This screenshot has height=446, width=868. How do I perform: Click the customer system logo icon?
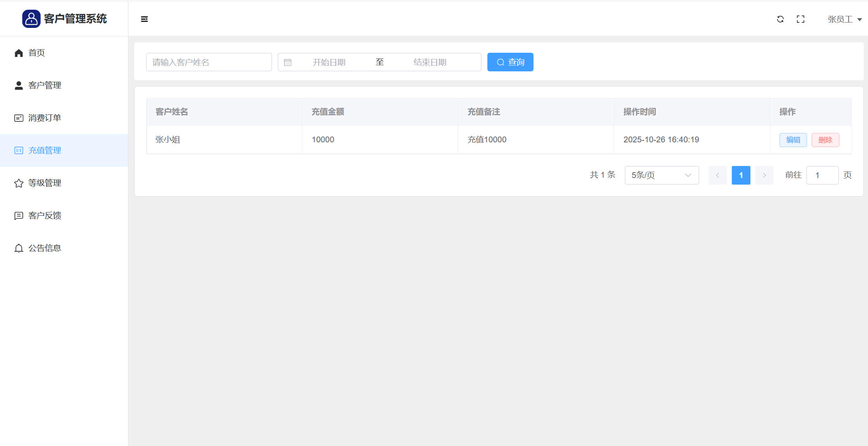tap(31, 19)
